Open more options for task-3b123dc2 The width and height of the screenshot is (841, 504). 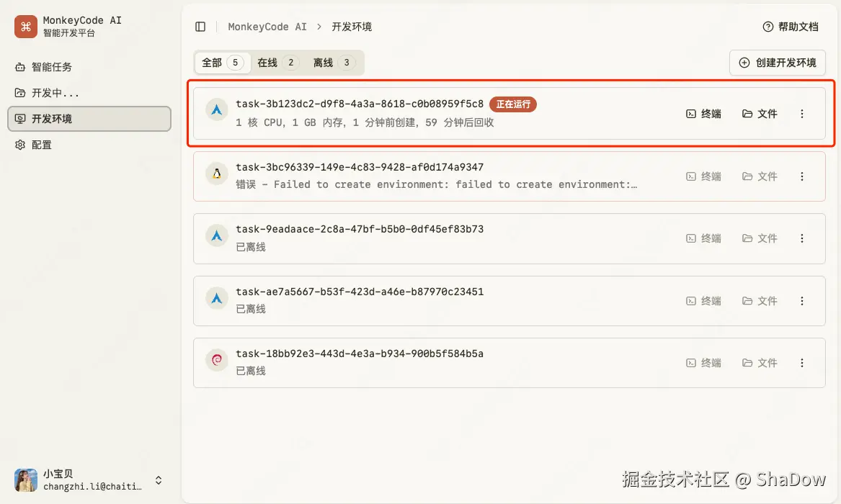click(802, 114)
